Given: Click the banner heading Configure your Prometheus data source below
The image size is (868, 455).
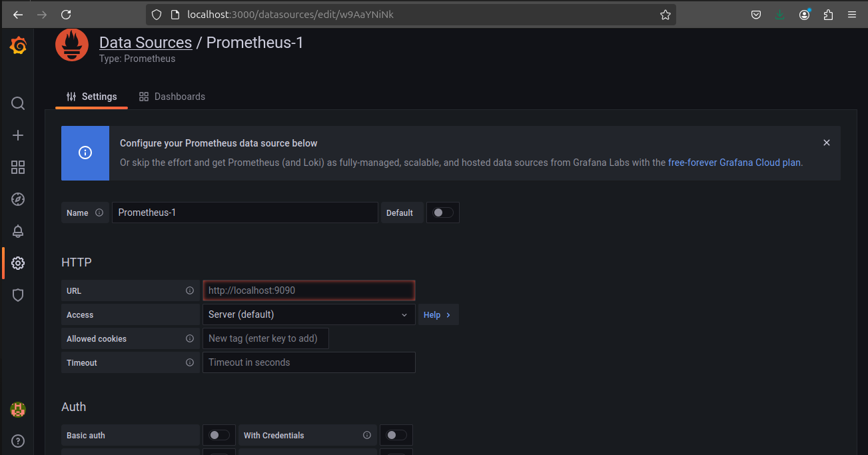Looking at the screenshot, I should tap(218, 143).
